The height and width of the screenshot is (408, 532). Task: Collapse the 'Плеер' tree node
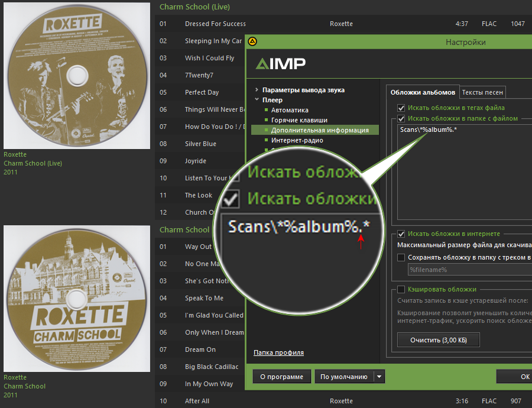click(257, 100)
